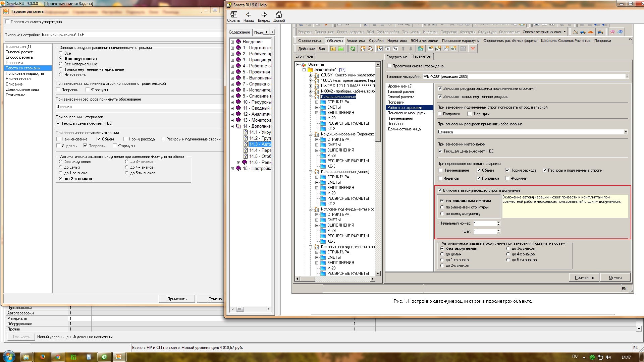The image size is (644, 362).
Task: Switch to Chrome on the taskbar
Action: 58,357
